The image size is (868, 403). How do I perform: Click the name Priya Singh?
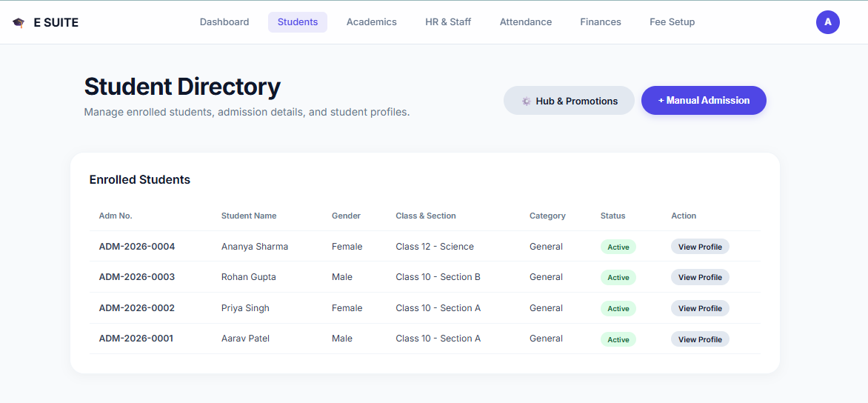245,308
